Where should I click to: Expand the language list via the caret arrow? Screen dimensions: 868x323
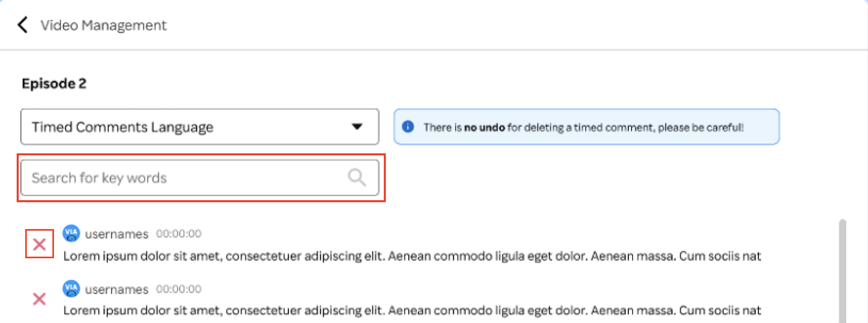pyautogui.click(x=357, y=127)
